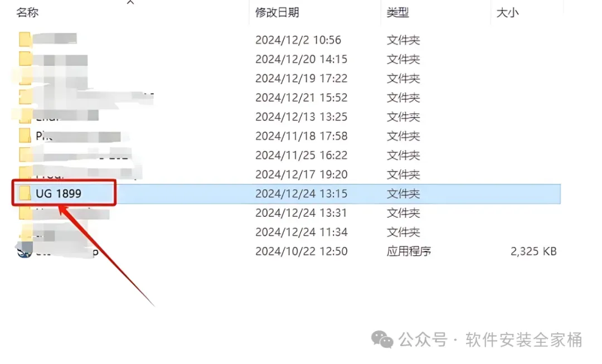
Task: Open the UG 1899 folder name
Action: click(59, 193)
